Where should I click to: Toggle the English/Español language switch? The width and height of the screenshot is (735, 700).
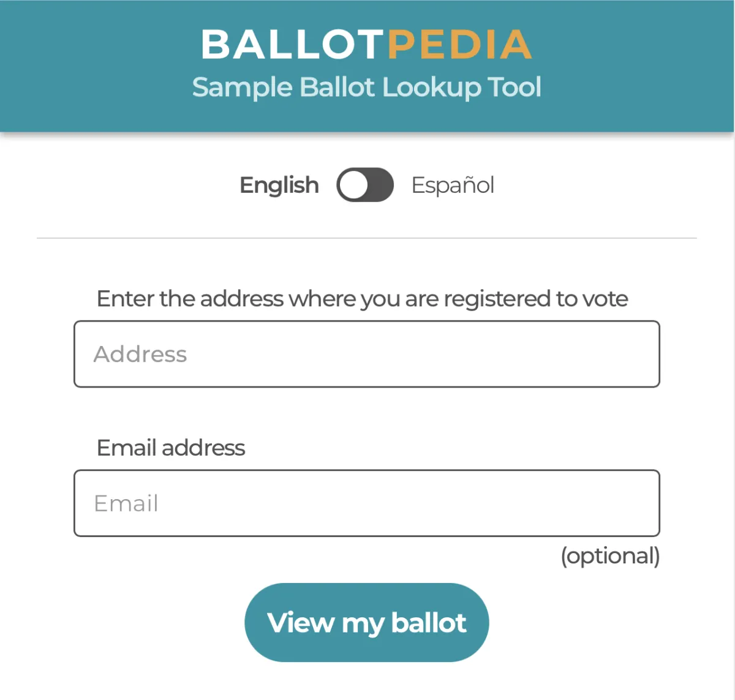[365, 185]
